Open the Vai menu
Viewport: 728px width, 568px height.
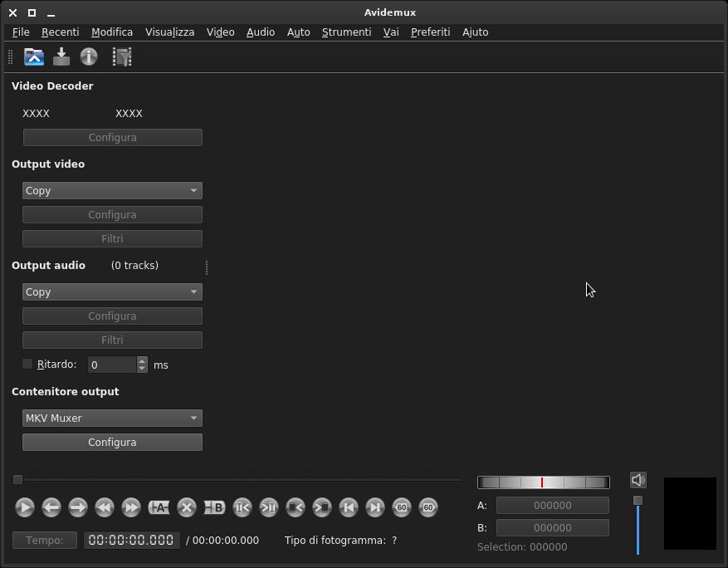(391, 32)
